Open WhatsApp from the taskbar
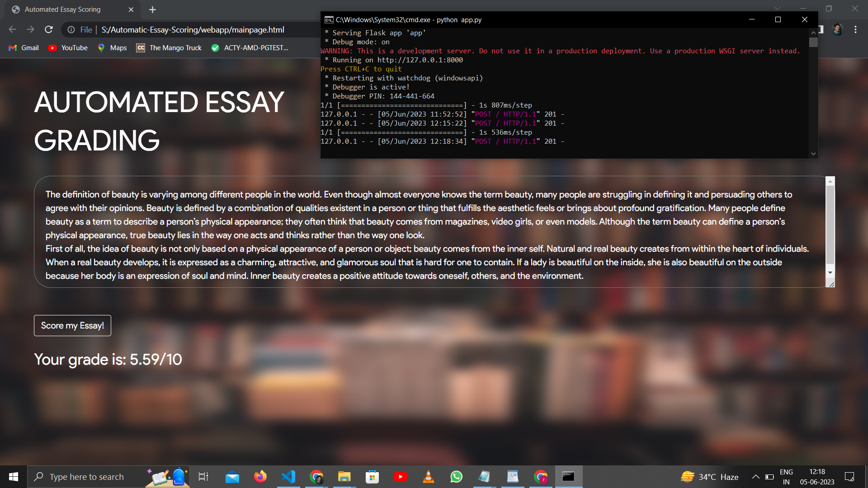The height and width of the screenshot is (488, 868). 456,476
